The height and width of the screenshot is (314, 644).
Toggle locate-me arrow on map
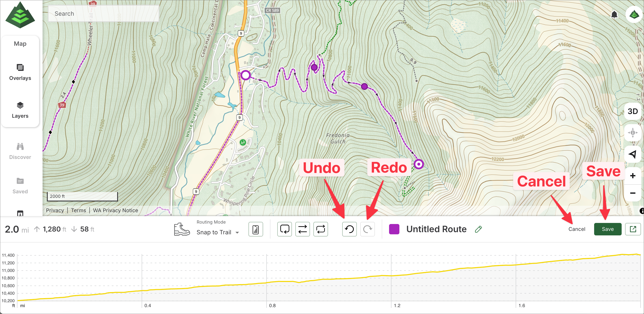coord(632,154)
